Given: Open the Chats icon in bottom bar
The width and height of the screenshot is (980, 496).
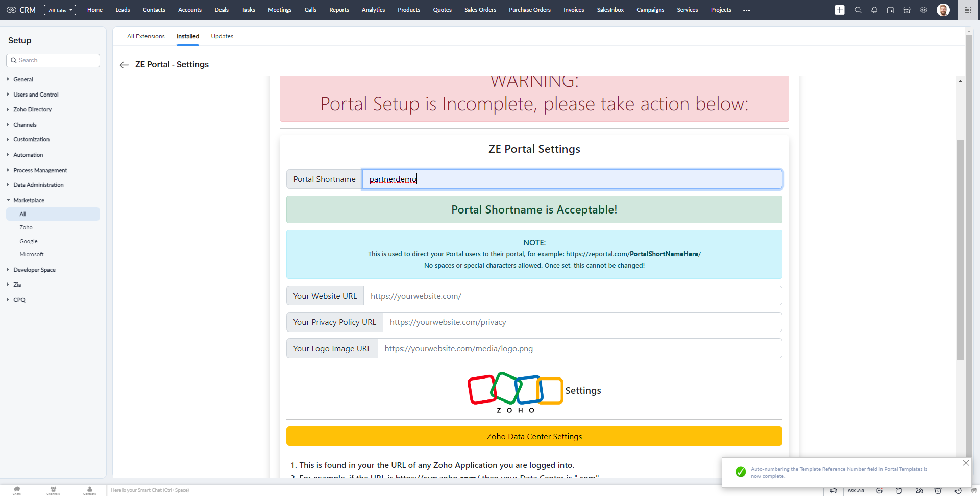Looking at the screenshot, I should (x=17, y=490).
